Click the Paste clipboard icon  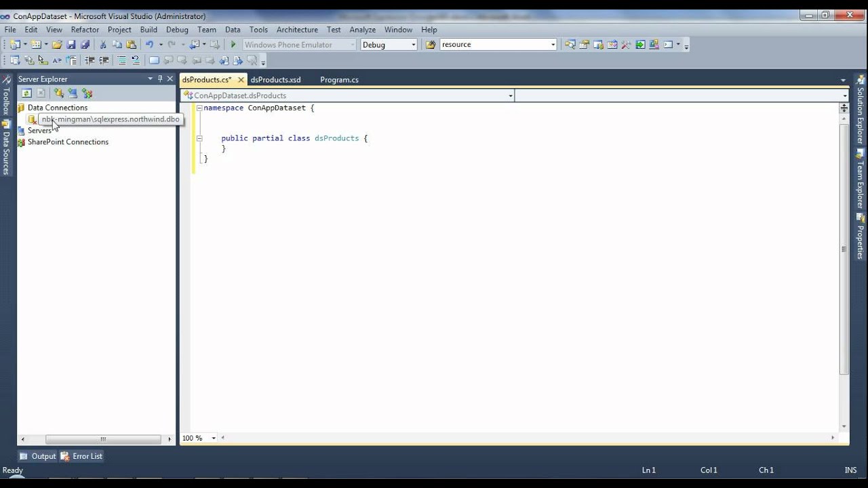click(x=131, y=45)
